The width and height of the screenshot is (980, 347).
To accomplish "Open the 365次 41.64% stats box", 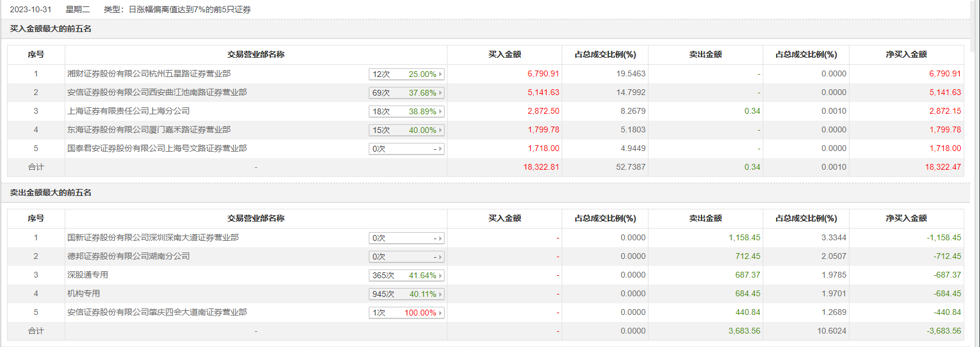I will pos(406,275).
